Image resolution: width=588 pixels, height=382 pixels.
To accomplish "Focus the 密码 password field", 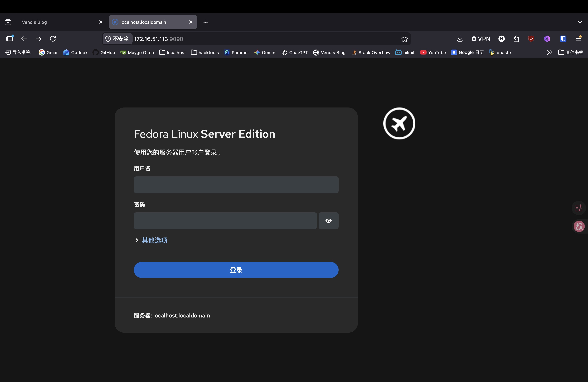I will click(225, 221).
